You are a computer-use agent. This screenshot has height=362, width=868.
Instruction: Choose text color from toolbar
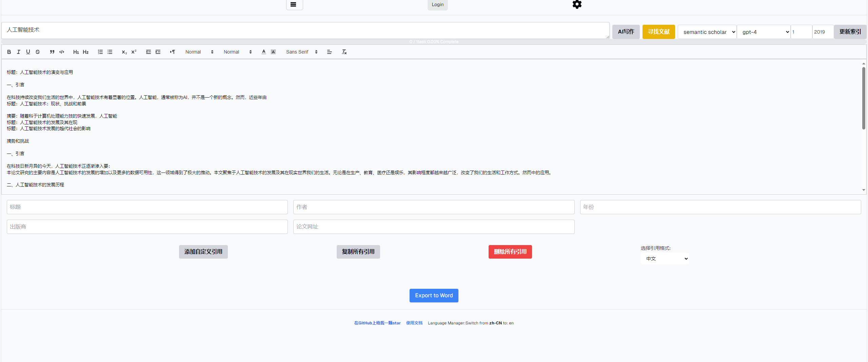[x=264, y=52]
